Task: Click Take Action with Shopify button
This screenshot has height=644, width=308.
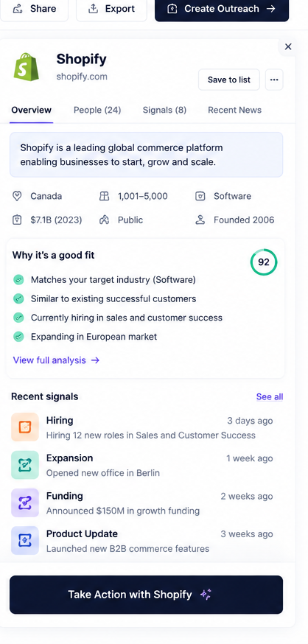Action: [146, 595]
